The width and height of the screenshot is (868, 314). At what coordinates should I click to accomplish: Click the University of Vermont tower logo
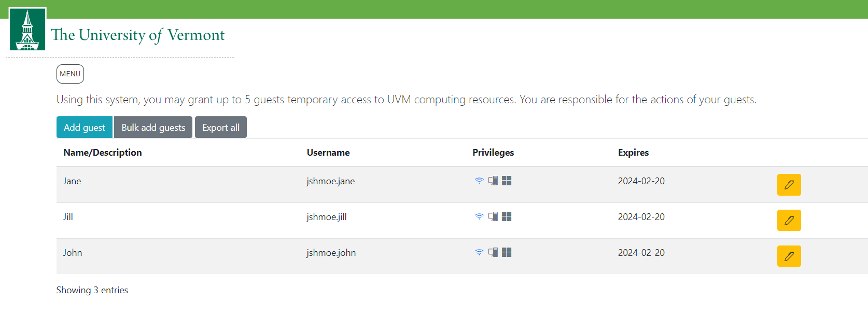coord(27,29)
